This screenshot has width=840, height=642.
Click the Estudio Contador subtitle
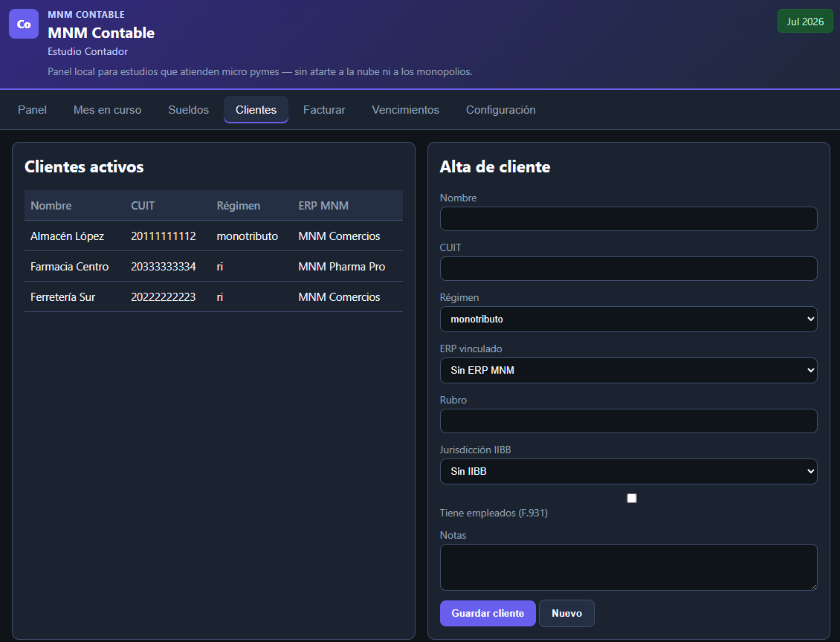pyautogui.click(x=88, y=51)
